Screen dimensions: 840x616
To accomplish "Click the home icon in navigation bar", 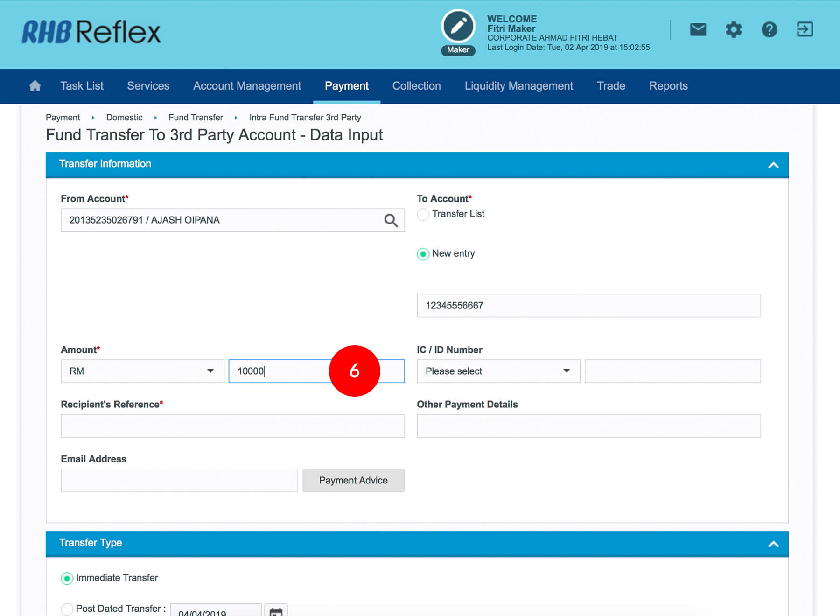I will tap(35, 86).
